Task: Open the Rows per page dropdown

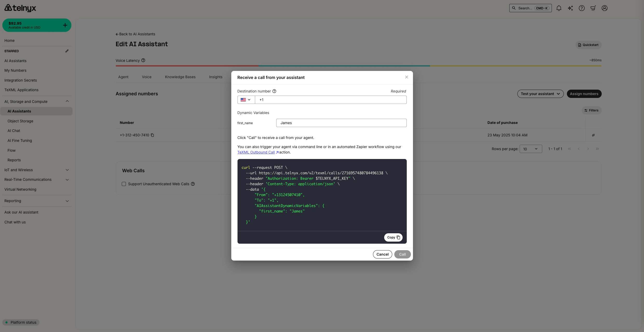Action: pos(531,149)
